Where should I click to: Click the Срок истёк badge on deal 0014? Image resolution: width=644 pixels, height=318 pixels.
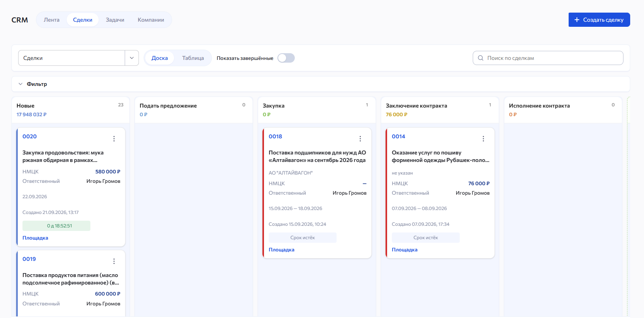(x=426, y=238)
